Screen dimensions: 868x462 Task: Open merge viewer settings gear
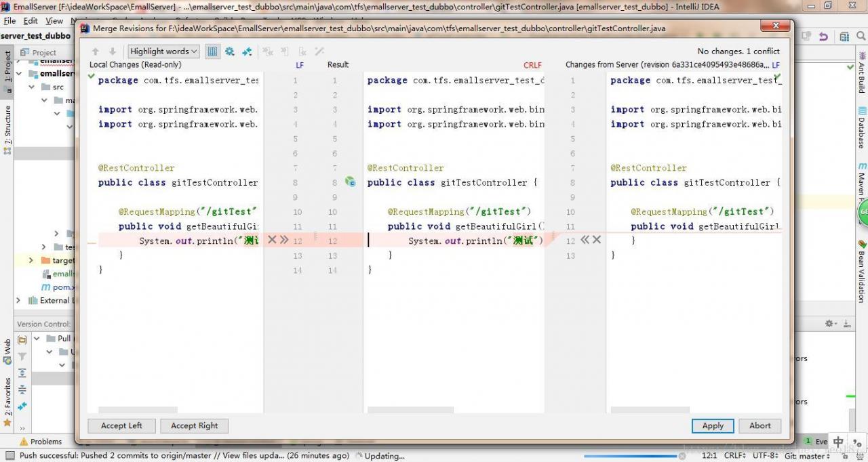coord(230,51)
